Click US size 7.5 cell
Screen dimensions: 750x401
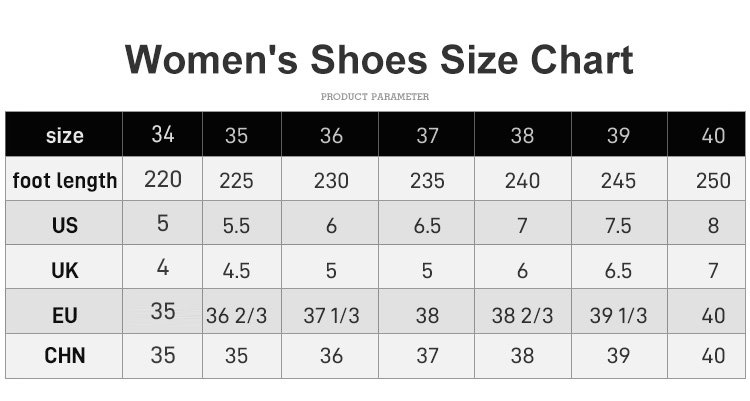pyautogui.click(x=618, y=226)
